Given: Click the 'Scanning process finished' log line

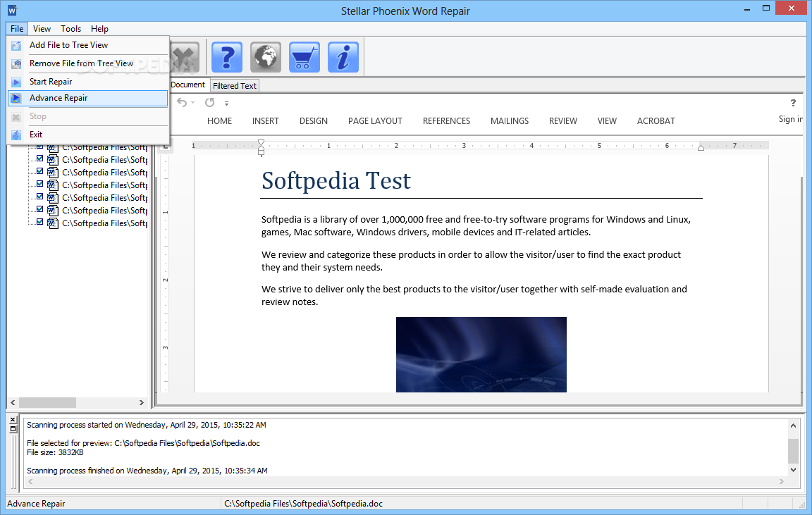Looking at the screenshot, I should pyautogui.click(x=147, y=471).
